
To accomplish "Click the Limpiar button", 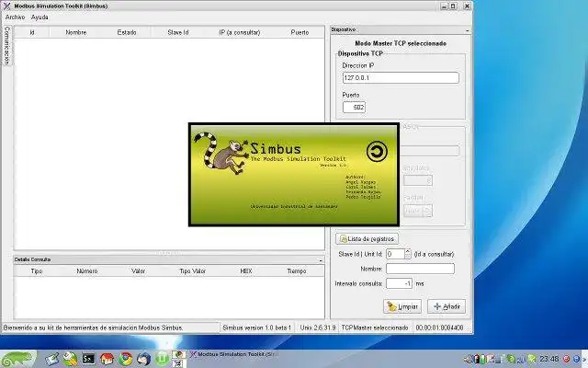I will point(402,306).
